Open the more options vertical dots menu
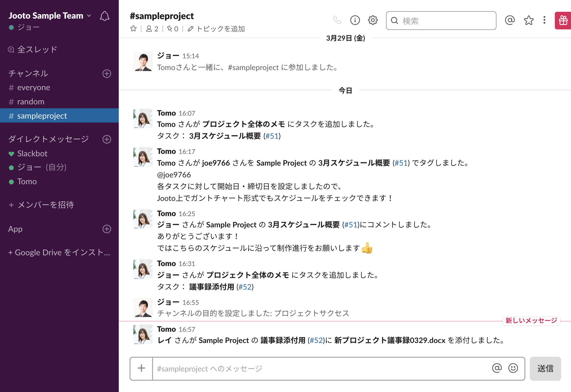The height and width of the screenshot is (392, 571). (545, 20)
